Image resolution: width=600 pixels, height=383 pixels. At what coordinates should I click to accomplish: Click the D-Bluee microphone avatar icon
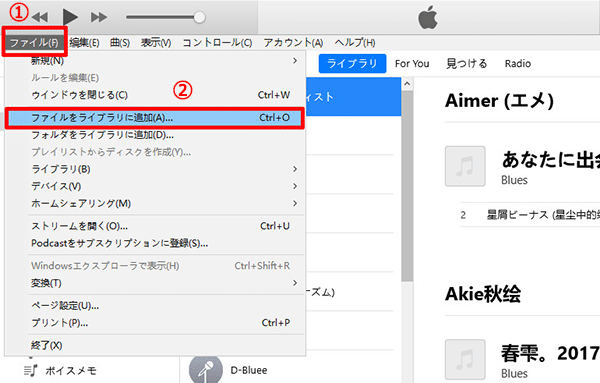click(206, 371)
